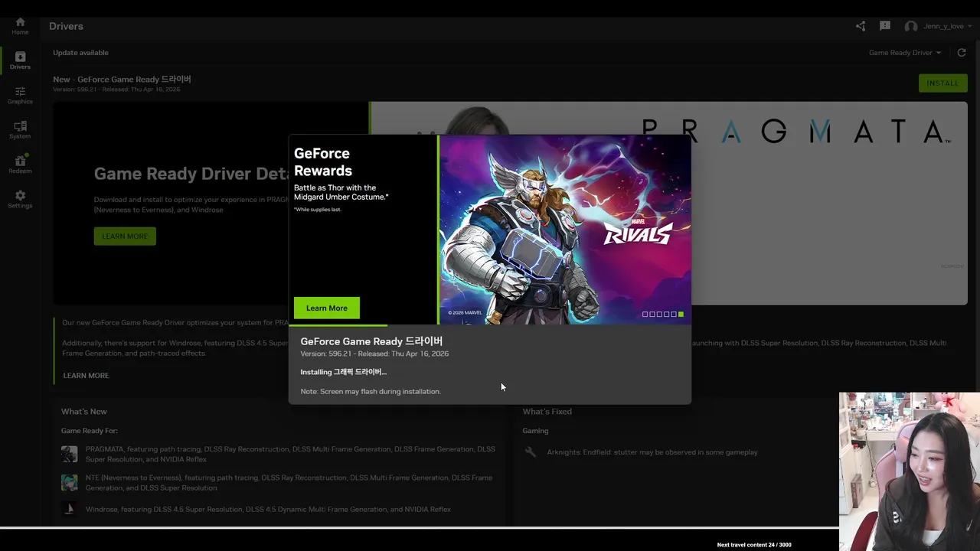Click LEARN MORE under Game Ready Driver Details

[125, 236]
